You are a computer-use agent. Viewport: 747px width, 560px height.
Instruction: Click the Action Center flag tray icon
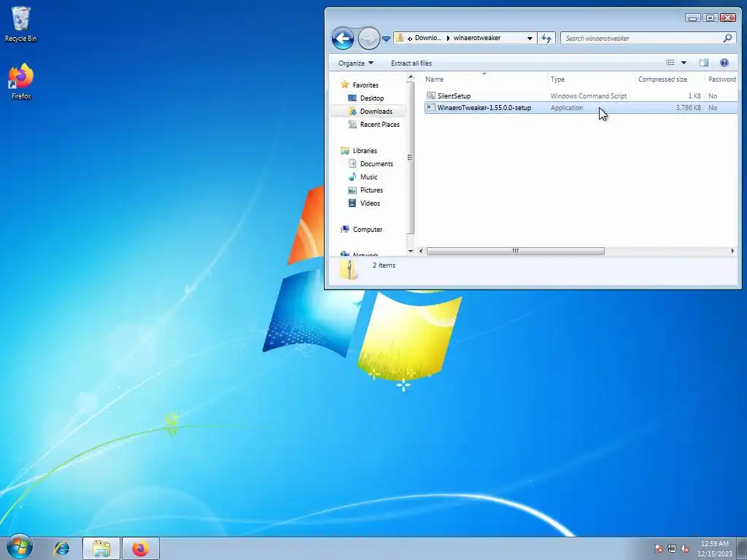659,549
